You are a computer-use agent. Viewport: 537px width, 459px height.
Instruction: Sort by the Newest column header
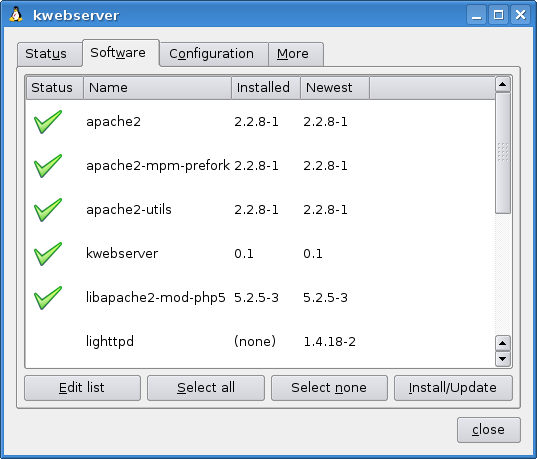335,88
